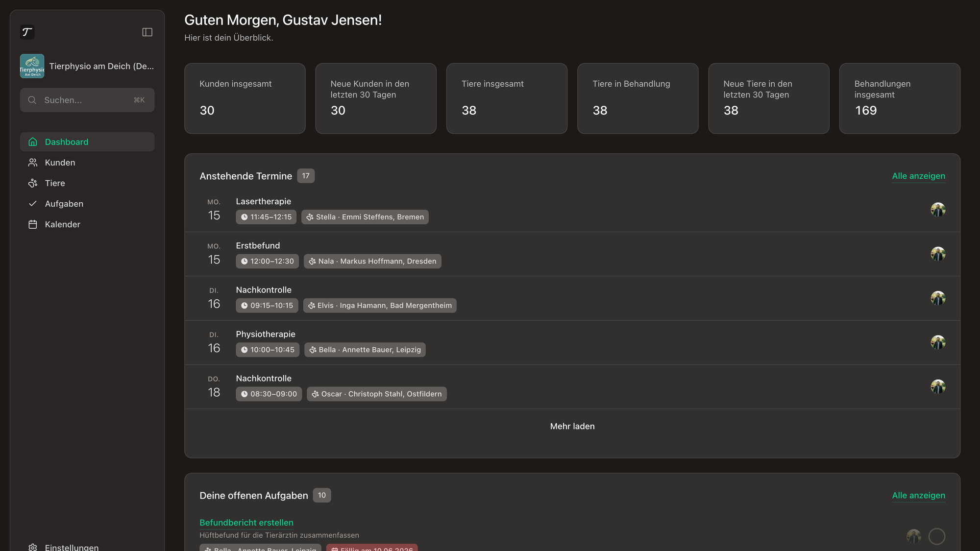Click the paw icon in the Nala tag
The image size is (980, 551).
point(312,261)
